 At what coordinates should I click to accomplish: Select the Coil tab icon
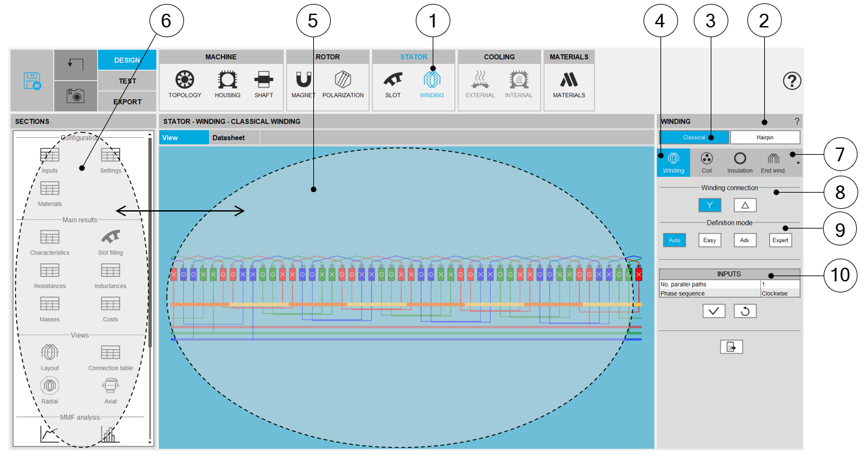[706, 162]
